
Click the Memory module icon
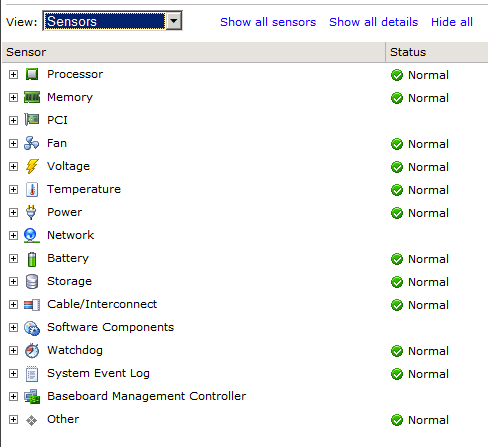[32, 97]
